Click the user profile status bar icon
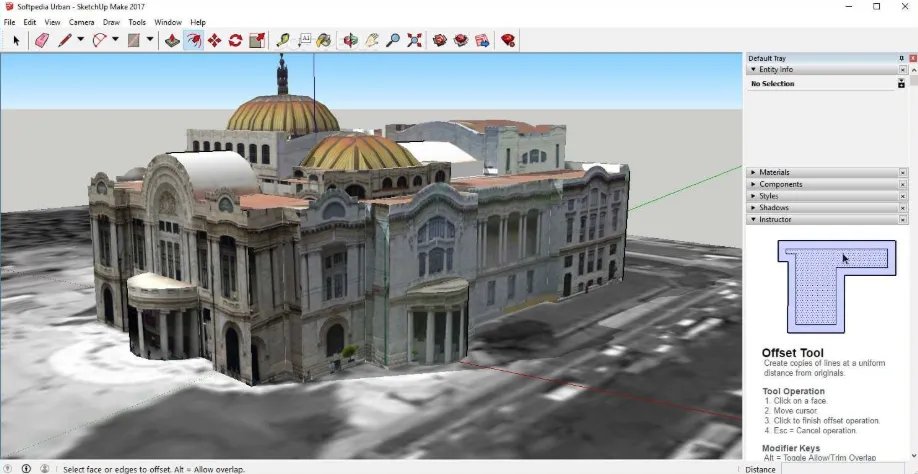 (44, 469)
